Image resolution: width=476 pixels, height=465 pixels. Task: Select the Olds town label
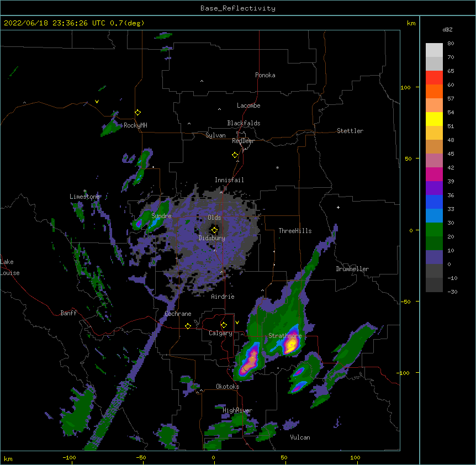pos(214,218)
